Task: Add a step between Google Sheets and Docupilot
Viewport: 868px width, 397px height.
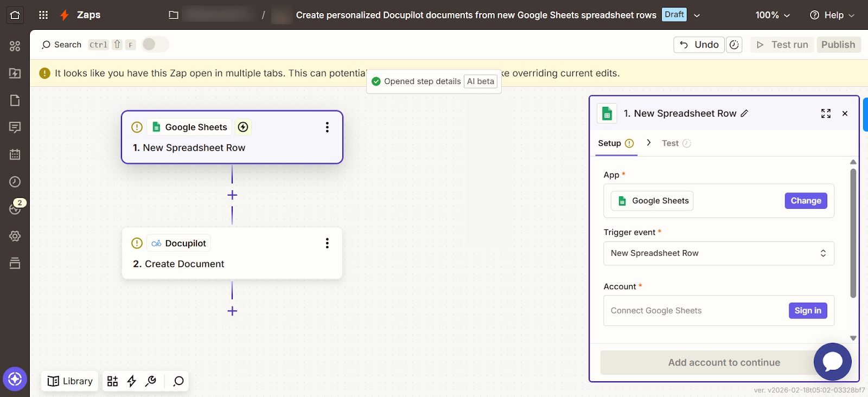Action: pos(232,195)
